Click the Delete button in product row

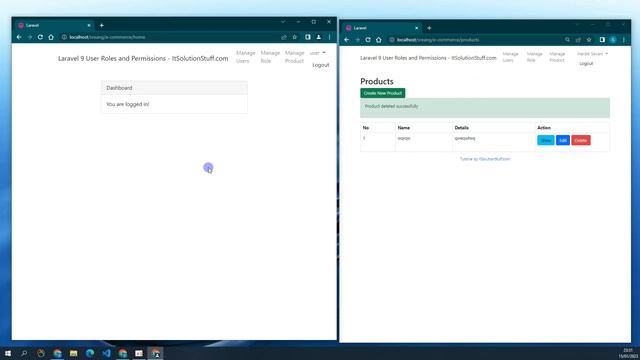[581, 140]
